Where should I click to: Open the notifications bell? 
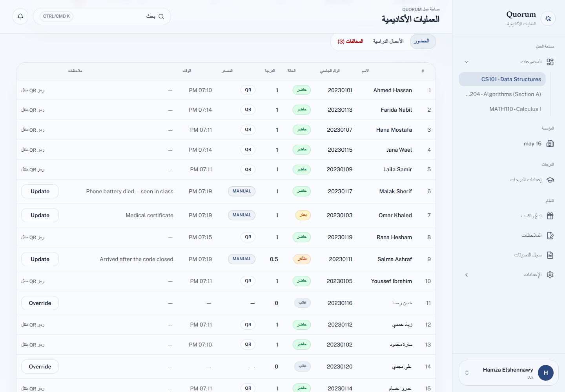click(20, 16)
